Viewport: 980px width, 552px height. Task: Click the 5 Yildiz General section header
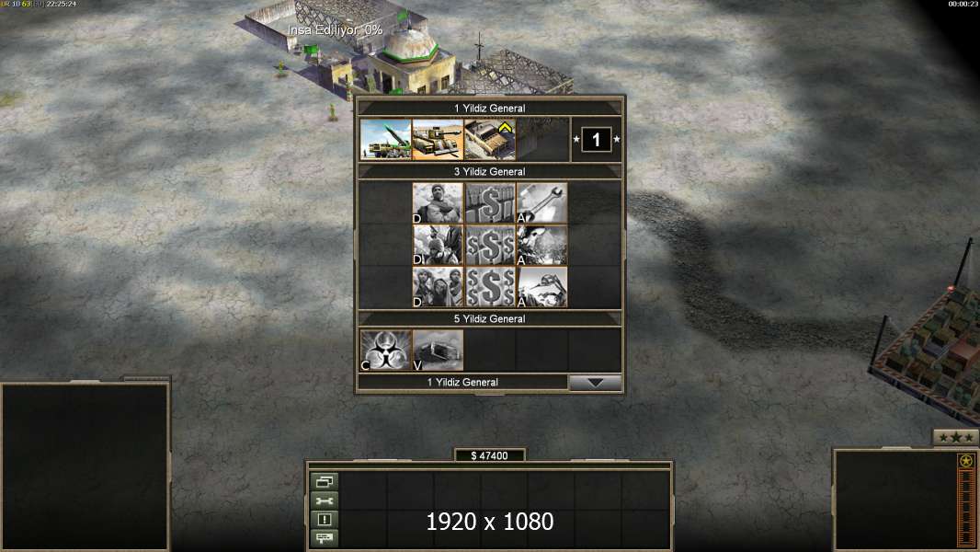(489, 319)
